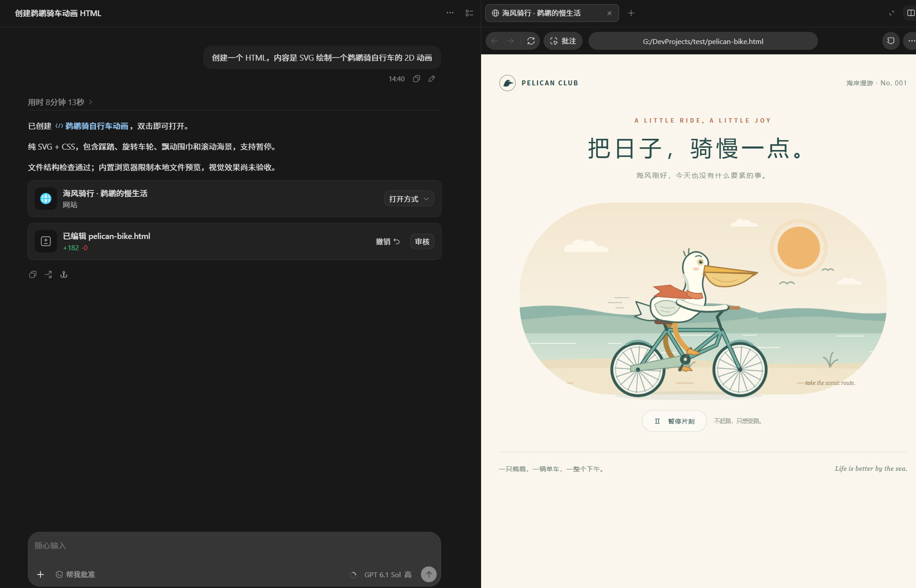This screenshot has height=588, width=916.
Task: Open the 鹈鹕骑自行车动画 file link
Action: point(92,126)
